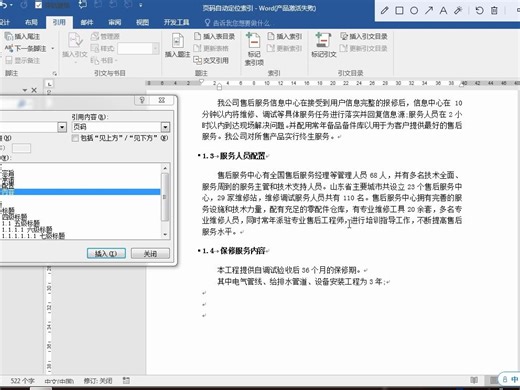Open the 邮件 (Mailings) ribbon tab
This screenshot has width=520, height=390.
point(87,22)
